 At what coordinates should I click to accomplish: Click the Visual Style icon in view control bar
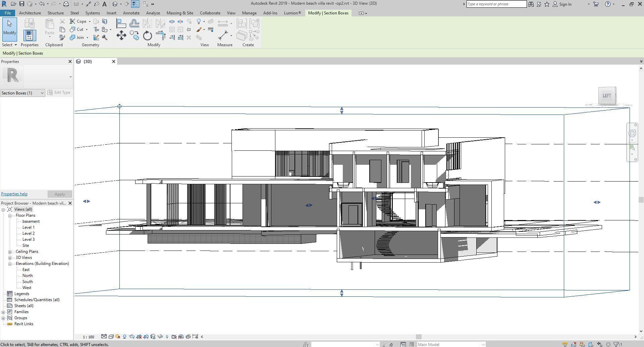click(111, 337)
